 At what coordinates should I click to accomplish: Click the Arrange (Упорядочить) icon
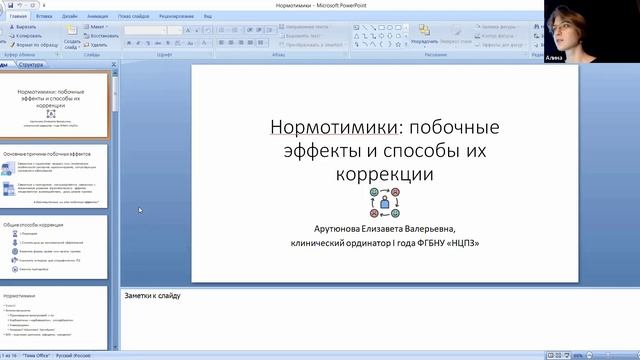point(424,31)
